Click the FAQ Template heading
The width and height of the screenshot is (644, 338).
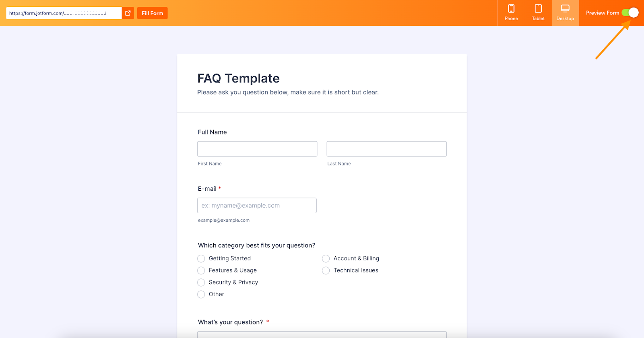pyautogui.click(x=238, y=78)
